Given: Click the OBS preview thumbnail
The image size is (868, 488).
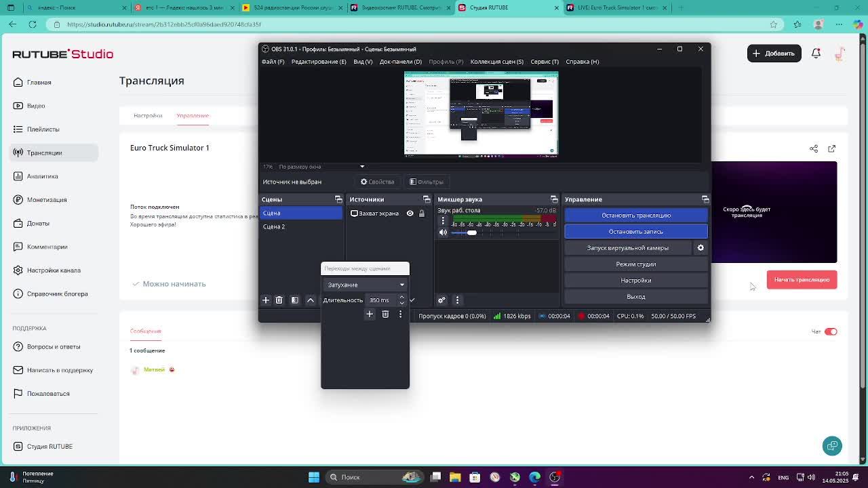Looking at the screenshot, I should pyautogui.click(x=481, y=114).
